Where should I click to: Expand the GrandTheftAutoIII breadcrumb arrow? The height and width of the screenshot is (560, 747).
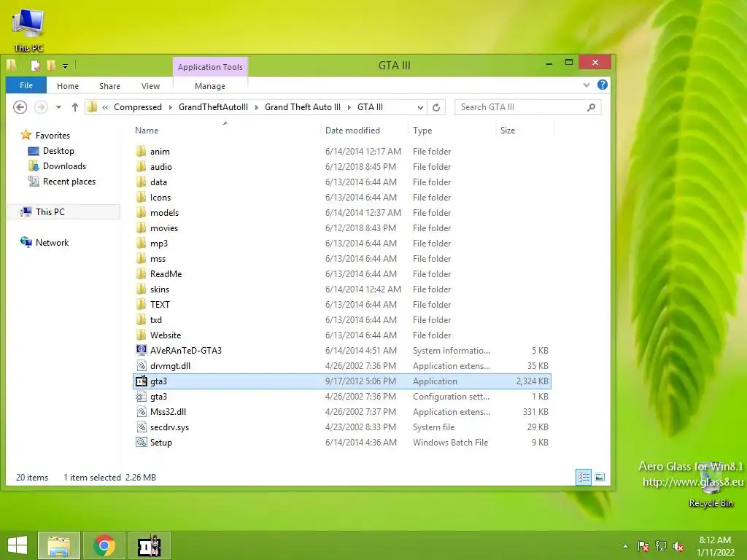pyautogui.click(x=256, y=107)
